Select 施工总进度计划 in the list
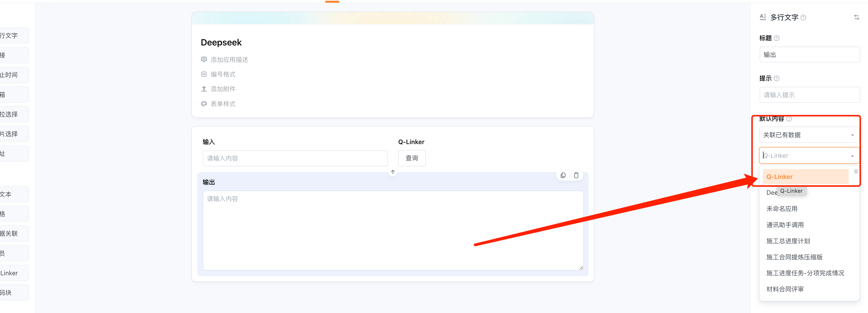 [x=788, y=241]
